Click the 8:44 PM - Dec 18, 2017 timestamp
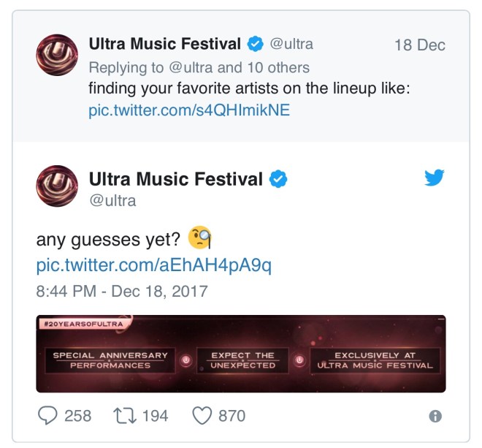482x448 pixels. point(122,291)
